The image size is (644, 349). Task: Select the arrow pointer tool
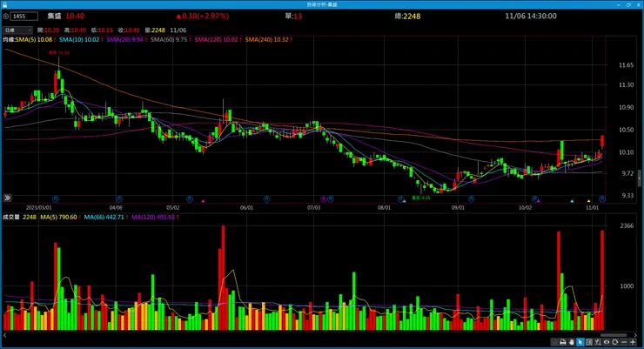click(580, 342)
